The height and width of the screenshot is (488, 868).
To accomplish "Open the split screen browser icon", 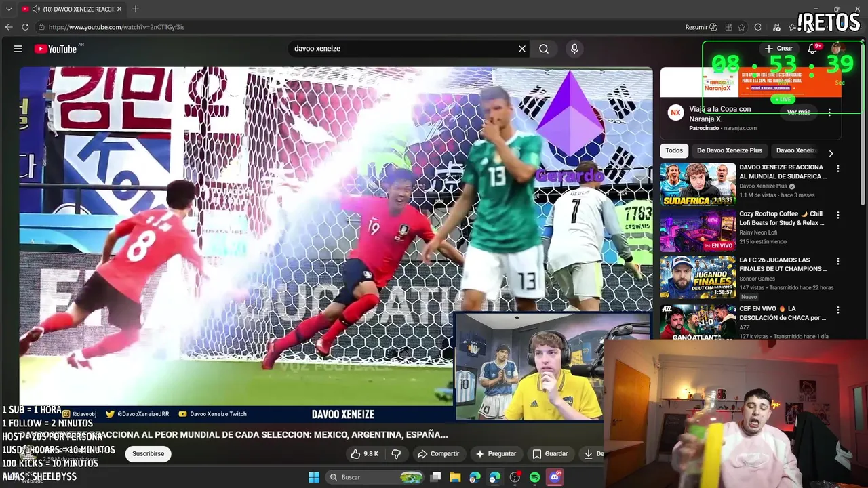I will point(728,27).
